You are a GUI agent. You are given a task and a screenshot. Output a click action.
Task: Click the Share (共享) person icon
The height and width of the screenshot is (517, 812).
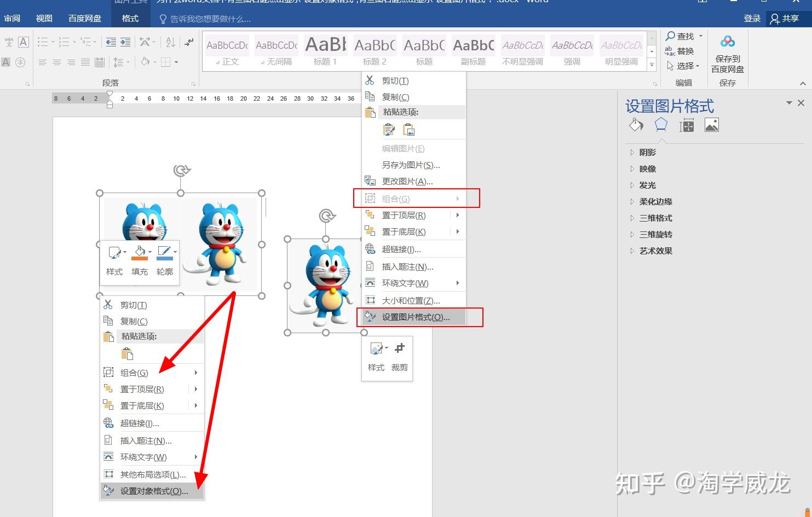775,19
